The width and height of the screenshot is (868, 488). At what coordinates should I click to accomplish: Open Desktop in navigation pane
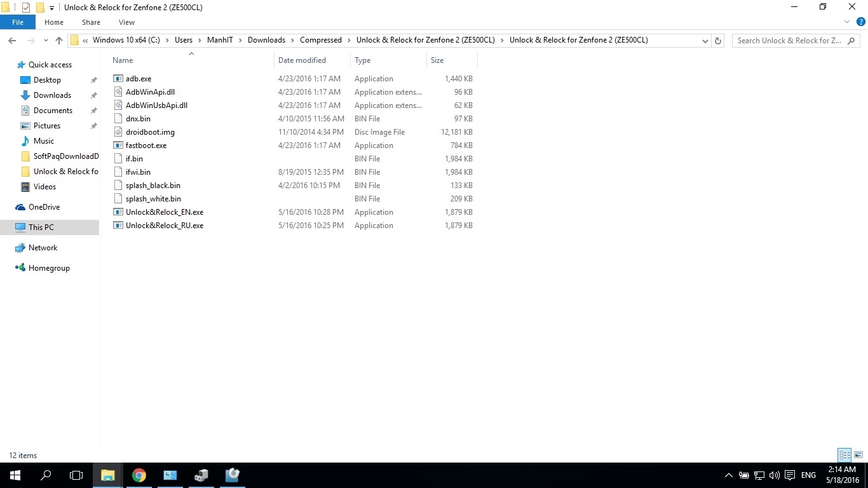[x=47, y=80]
